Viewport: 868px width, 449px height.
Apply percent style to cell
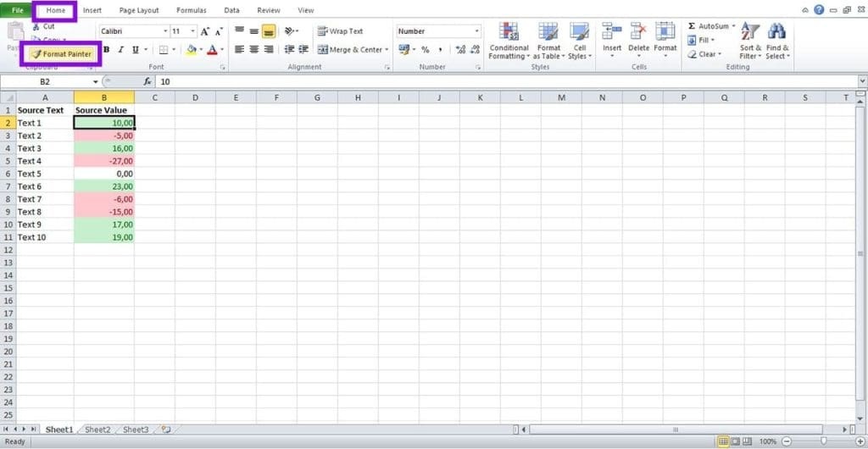click(x=426, y=50)
